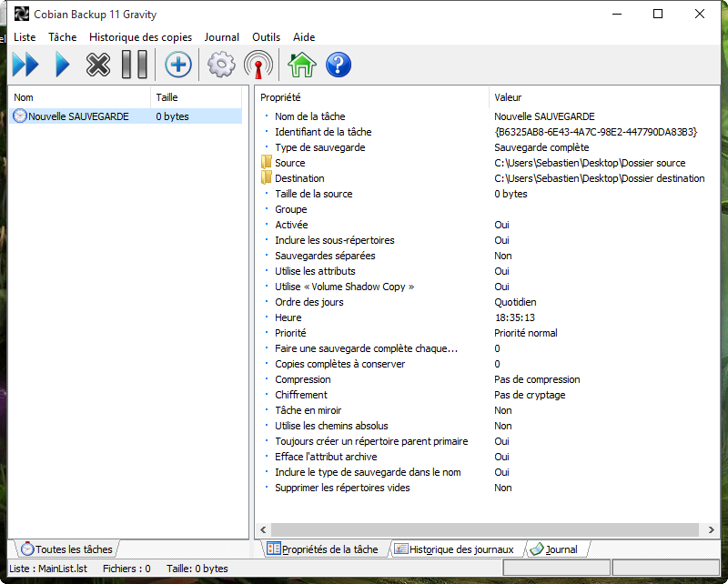Image resolution: width=728 pixels, height=584 pixels.
Task: Click the Valeur column header
Action: point(603,97)
